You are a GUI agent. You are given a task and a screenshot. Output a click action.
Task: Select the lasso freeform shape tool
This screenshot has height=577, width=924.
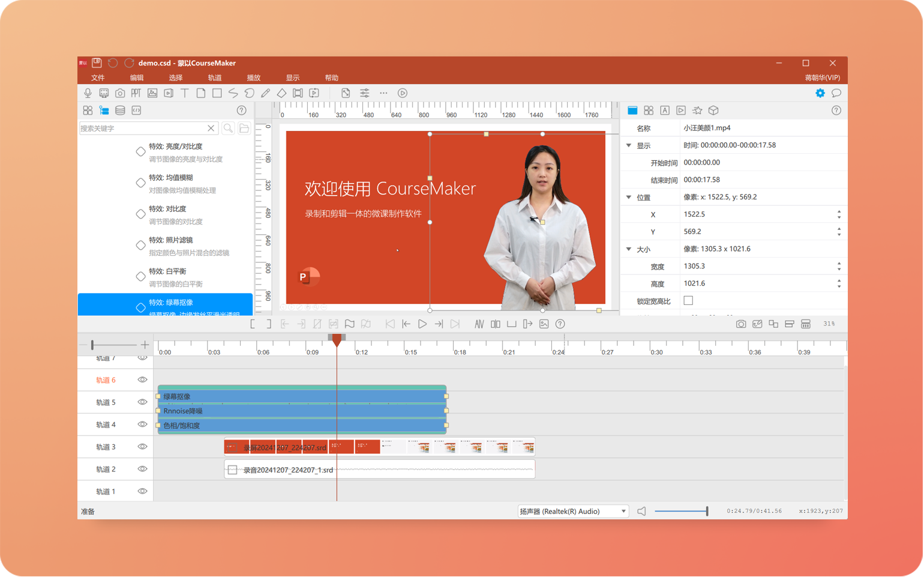[x=250, y=94]
